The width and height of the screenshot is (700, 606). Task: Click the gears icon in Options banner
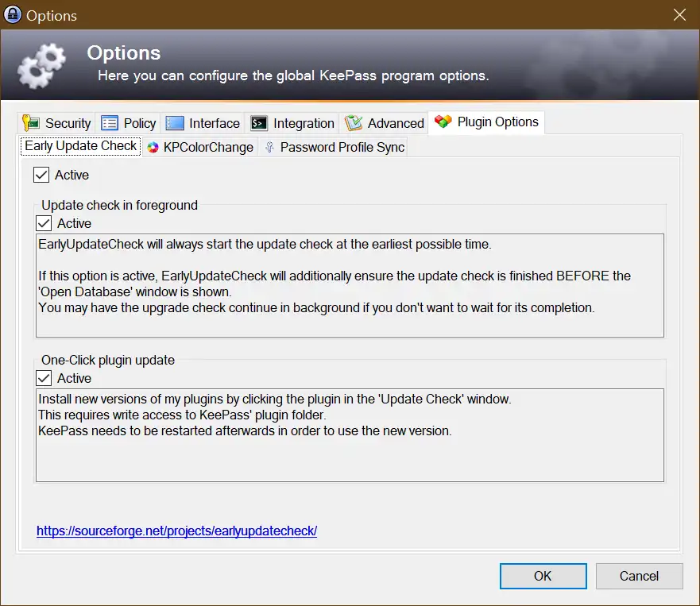tap(41, 66)
